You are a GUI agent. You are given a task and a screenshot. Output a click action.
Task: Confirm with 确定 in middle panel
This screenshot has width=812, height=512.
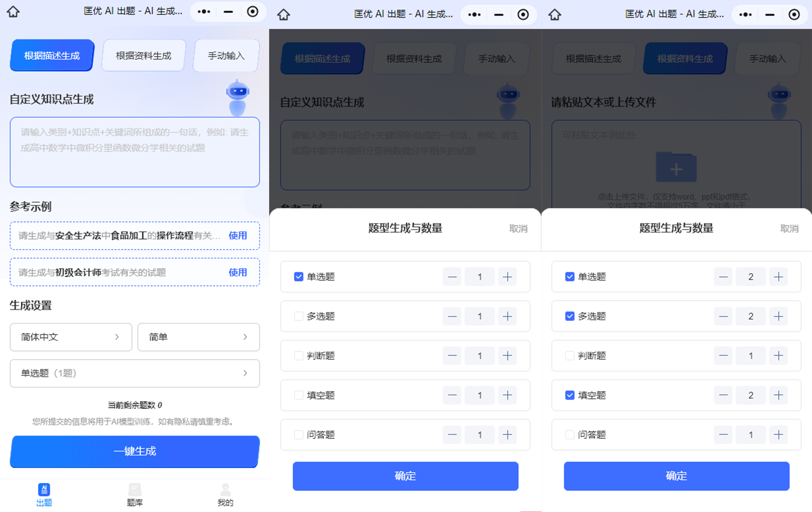pos(405,476)
